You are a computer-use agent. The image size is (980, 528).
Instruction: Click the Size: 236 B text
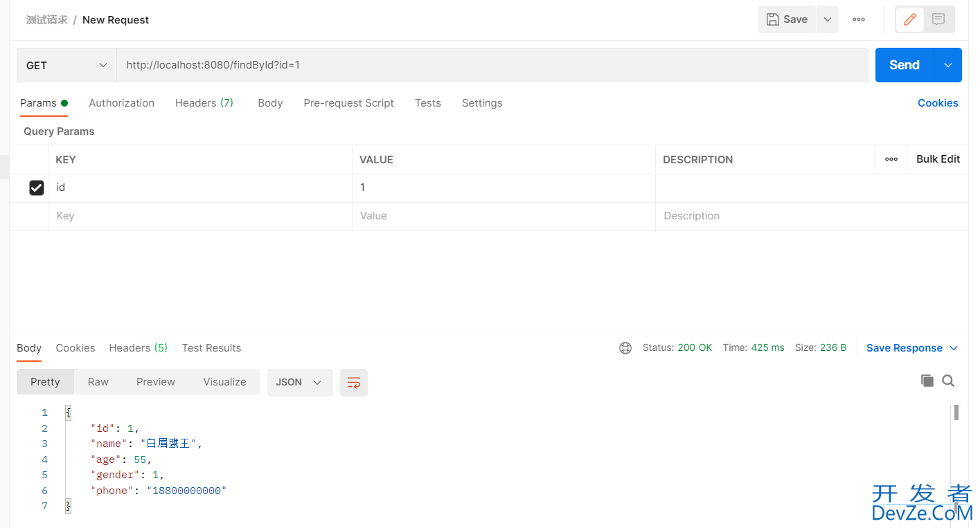821,347
